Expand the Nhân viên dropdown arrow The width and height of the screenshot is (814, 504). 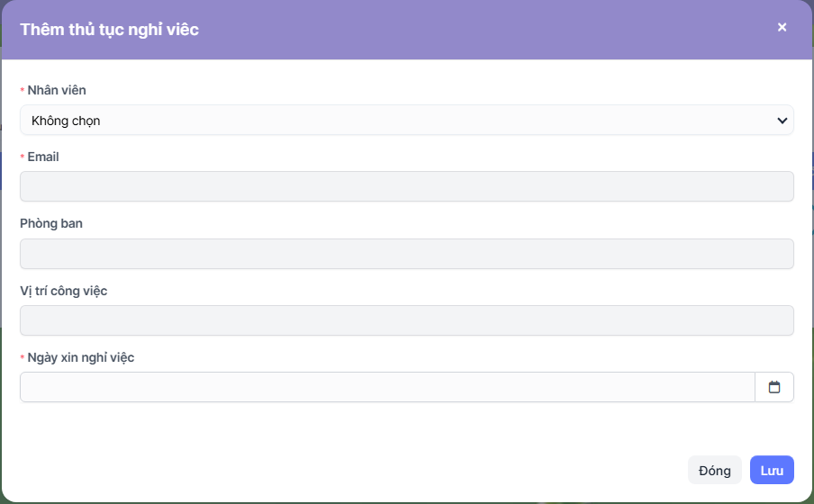point(781,120)
